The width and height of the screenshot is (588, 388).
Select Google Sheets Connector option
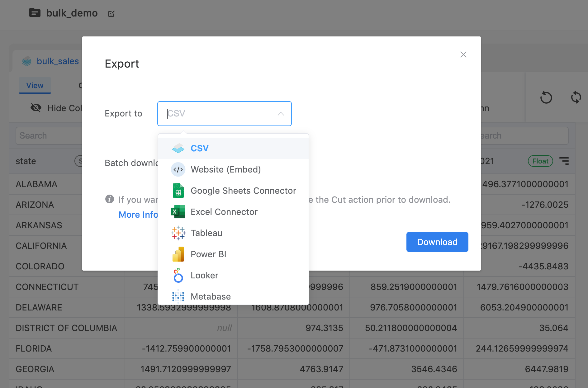point(233,191)
